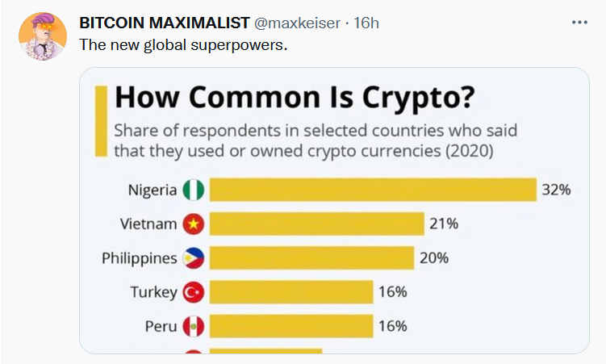Click the Turkey 16% bar
The image size is (606, 364).
291,292
